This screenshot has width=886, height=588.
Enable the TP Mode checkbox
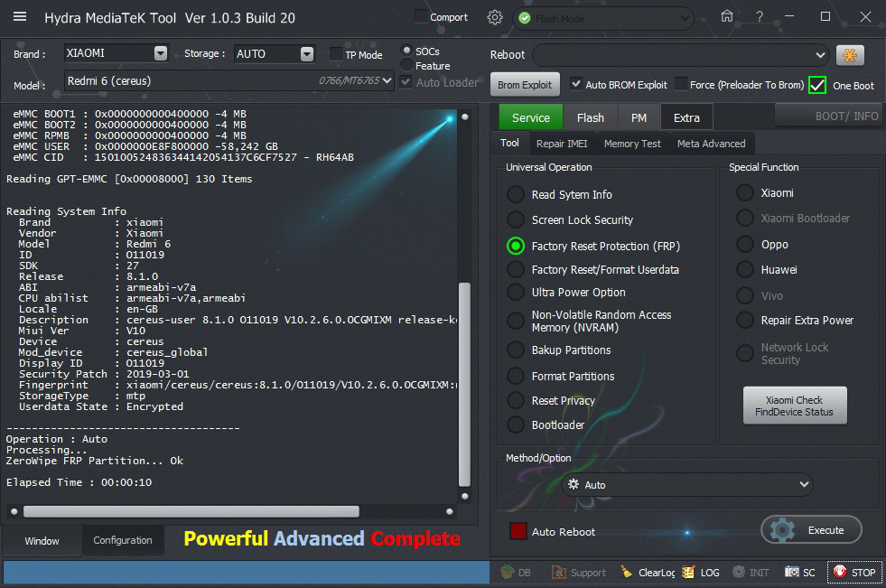point(337,54)
